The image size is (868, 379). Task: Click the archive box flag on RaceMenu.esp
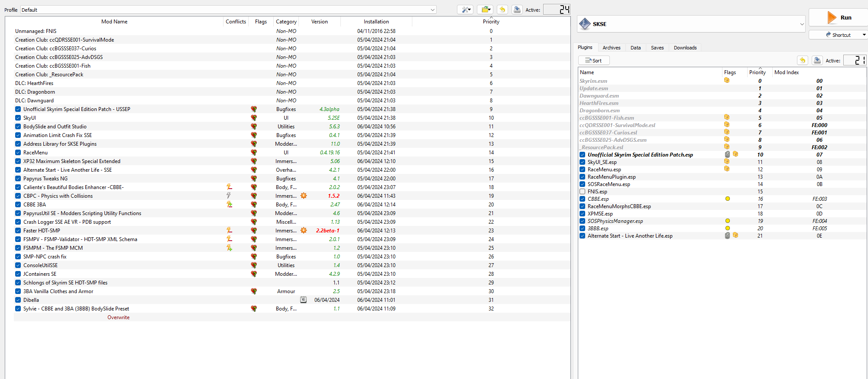click(727, 169)
